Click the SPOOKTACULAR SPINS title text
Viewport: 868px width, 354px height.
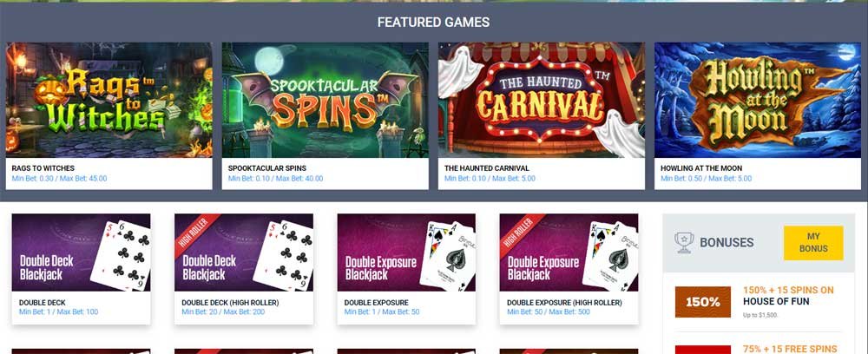pos(266,168)
